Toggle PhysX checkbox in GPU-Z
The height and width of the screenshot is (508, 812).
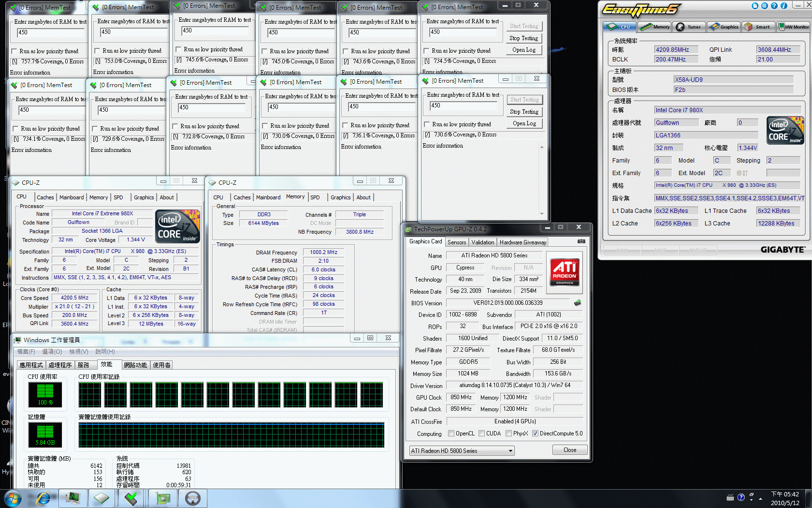tap(508, 433)
